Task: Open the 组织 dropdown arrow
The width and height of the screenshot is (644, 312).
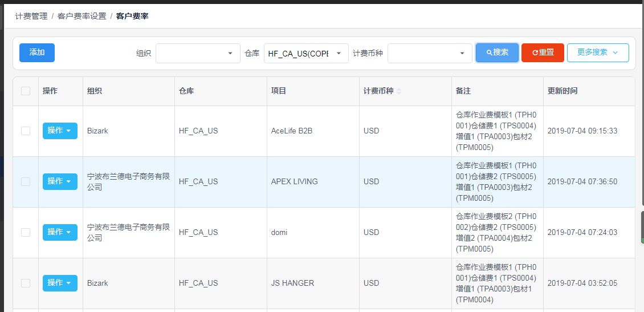Action: coord(230,54)
